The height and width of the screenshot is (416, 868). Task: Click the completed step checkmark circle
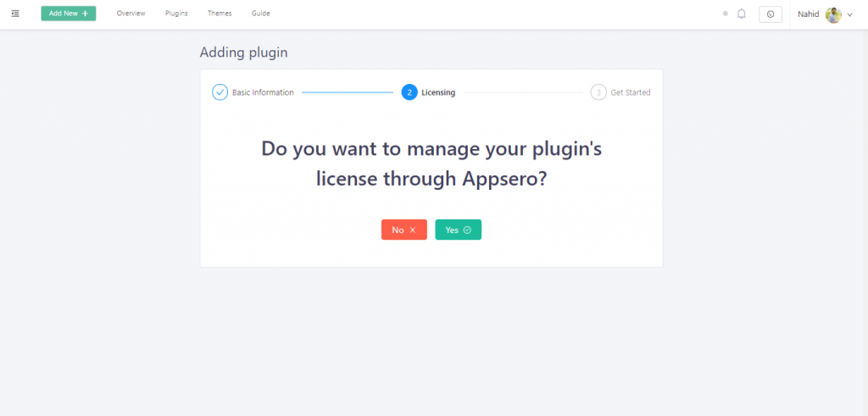pyautogui.click(x=220, y=92)
